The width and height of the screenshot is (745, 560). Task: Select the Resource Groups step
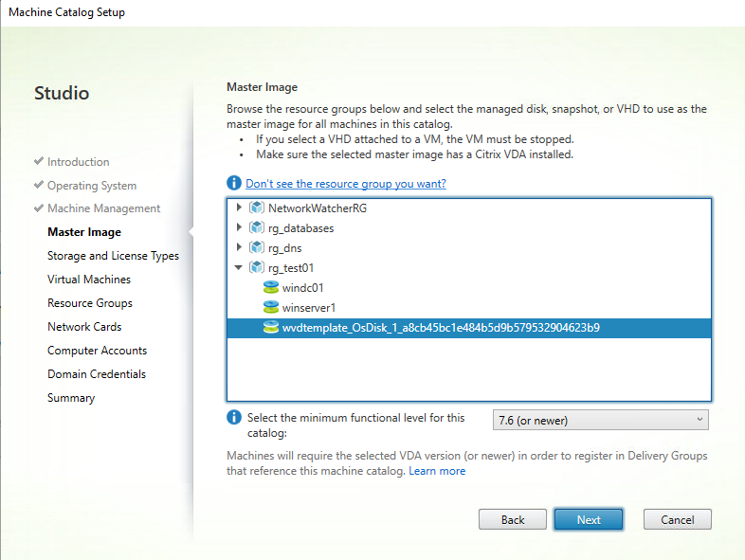(90, 303)
